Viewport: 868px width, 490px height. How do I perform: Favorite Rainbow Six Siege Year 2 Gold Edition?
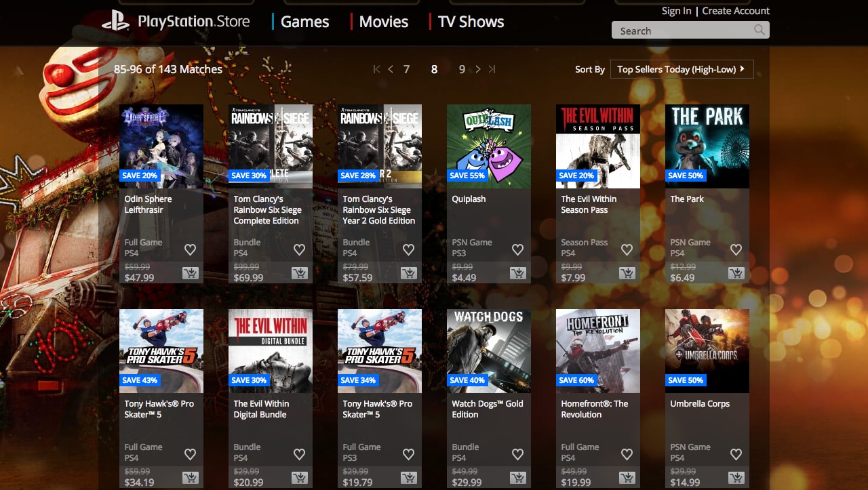point(409,249)
